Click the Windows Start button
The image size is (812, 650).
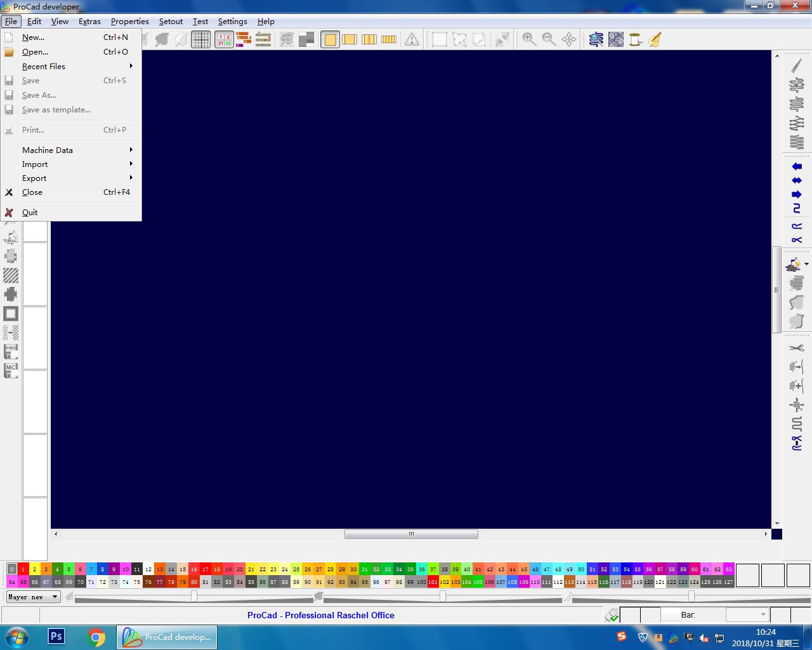coord(16,637)
